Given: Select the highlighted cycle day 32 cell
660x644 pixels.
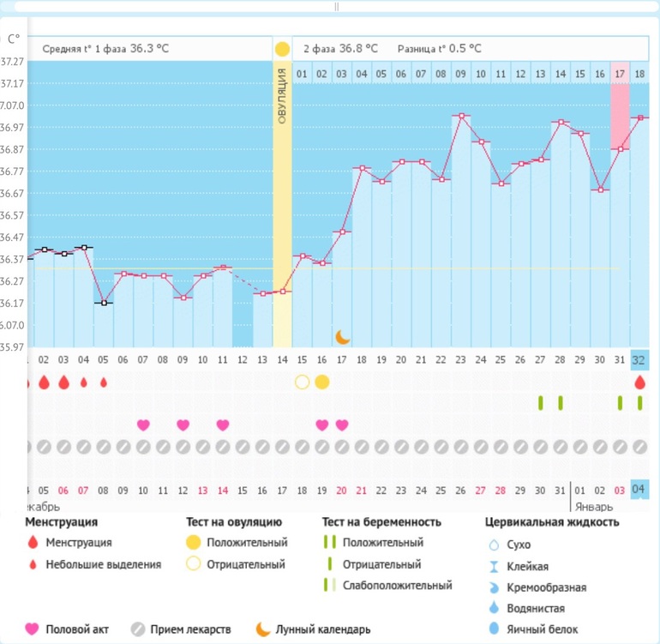Looking at the screenshot, I should pos(639,359).
